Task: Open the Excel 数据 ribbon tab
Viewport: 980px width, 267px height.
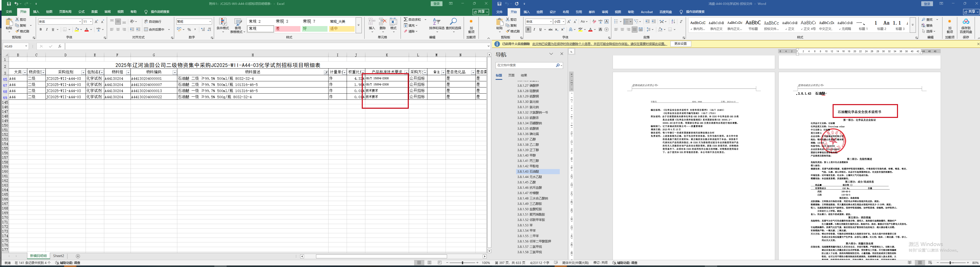Action: (94, 12)
